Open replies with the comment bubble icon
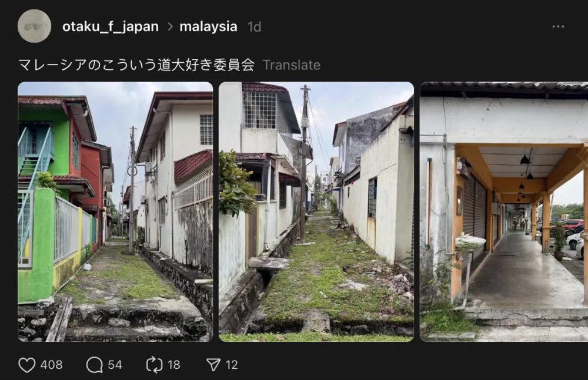The image size is (588, 380). click(94, 365)
